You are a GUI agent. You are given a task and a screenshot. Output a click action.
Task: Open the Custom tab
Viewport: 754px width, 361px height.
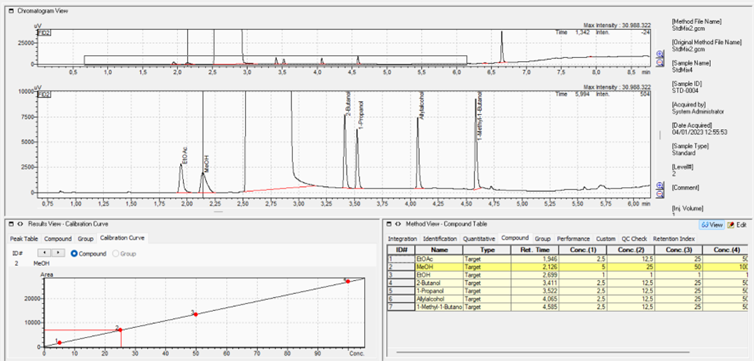click(x=605, y=238)
